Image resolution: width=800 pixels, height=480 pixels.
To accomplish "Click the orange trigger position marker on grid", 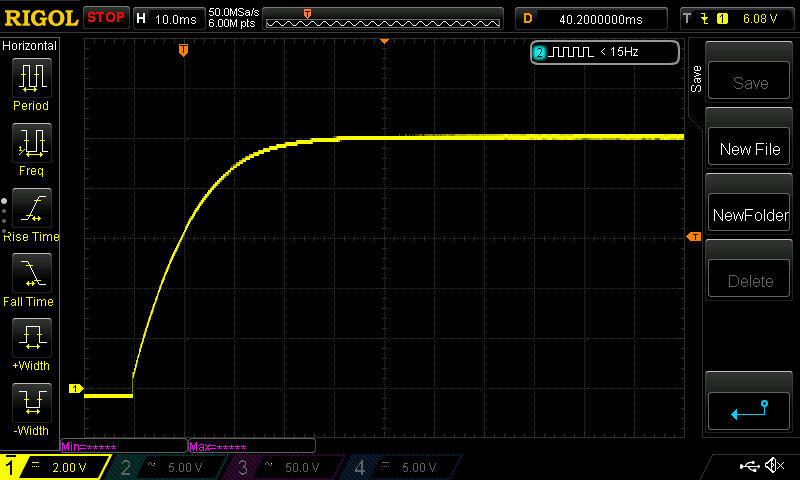I will [x=184, y=50].
